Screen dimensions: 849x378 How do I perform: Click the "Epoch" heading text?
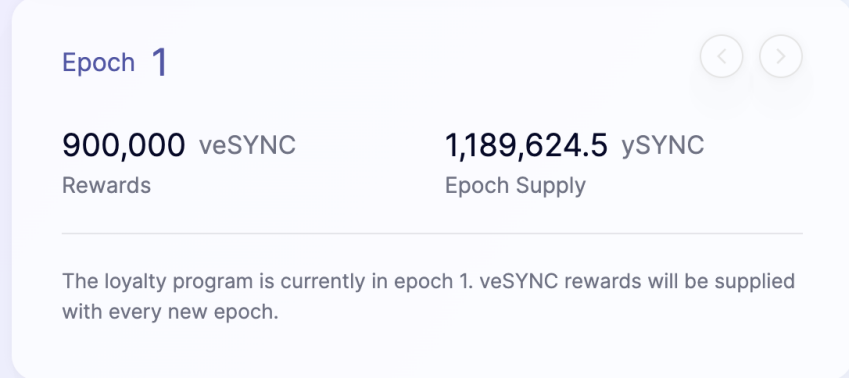[99, 63]
